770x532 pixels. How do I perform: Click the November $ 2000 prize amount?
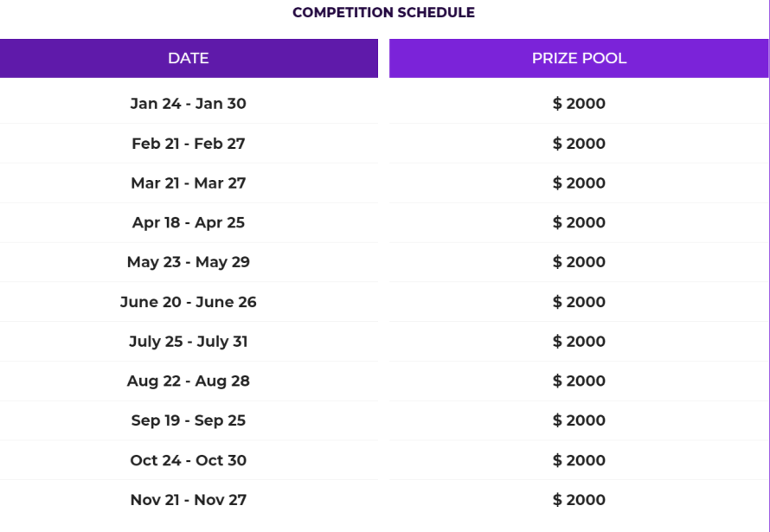coord(579,500)
